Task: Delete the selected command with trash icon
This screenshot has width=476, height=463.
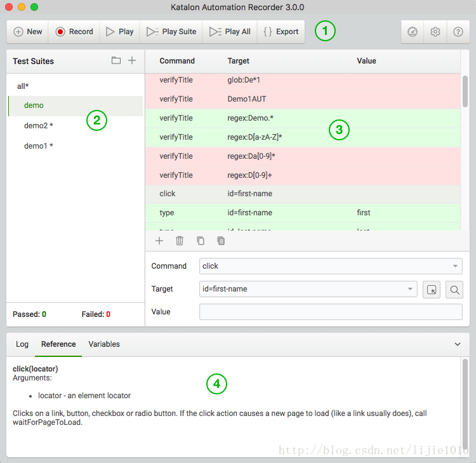Action: pos(180,241)
